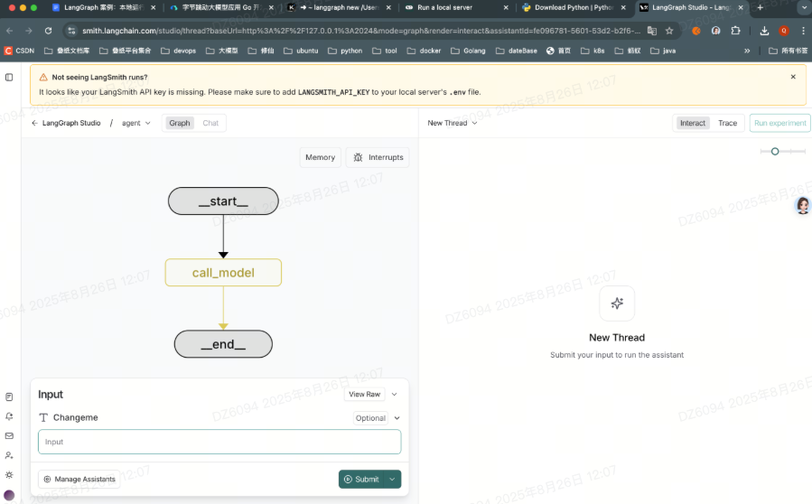Select the Interact tab
The image size is (812, 504).
pyautogui.click(x=693, y=123)
